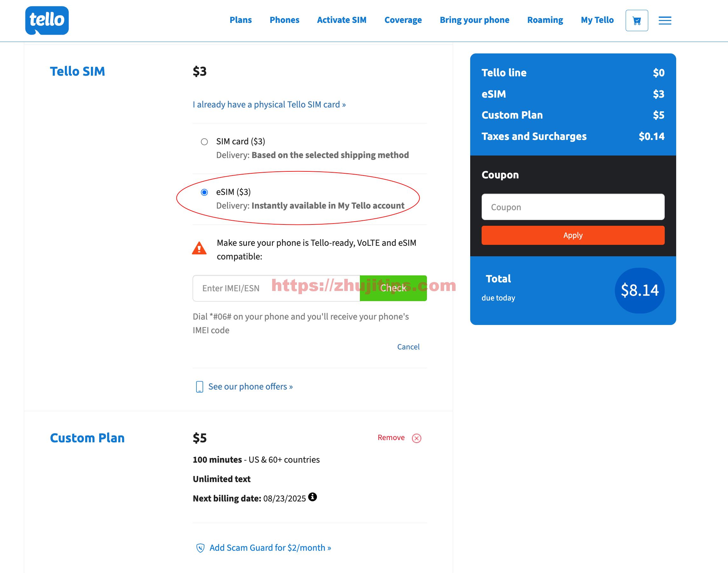This screenshot has height=573, width=728.
Task: Click the red X remove icon
Action: click(416, 438)
